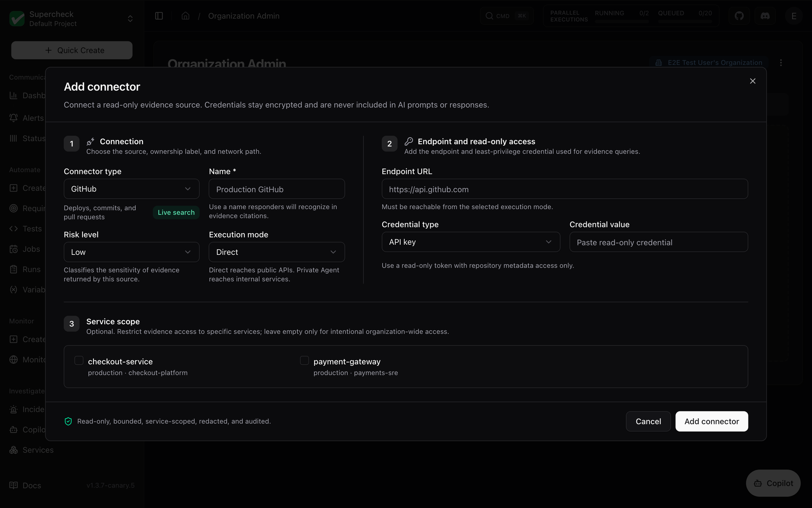Click the Live search badge

(176, 213)
